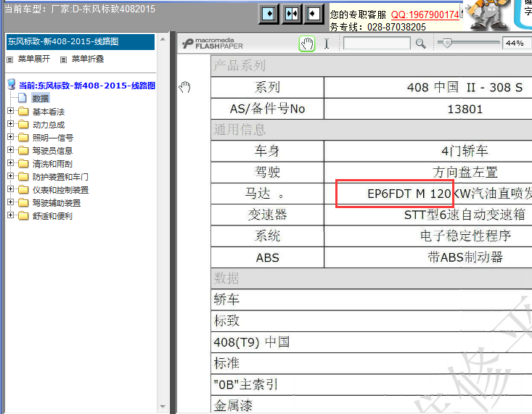Viewport: 532px width, 414px height.
Task: Click the FlashPaper search text field
Action: [x=377, y=44]
